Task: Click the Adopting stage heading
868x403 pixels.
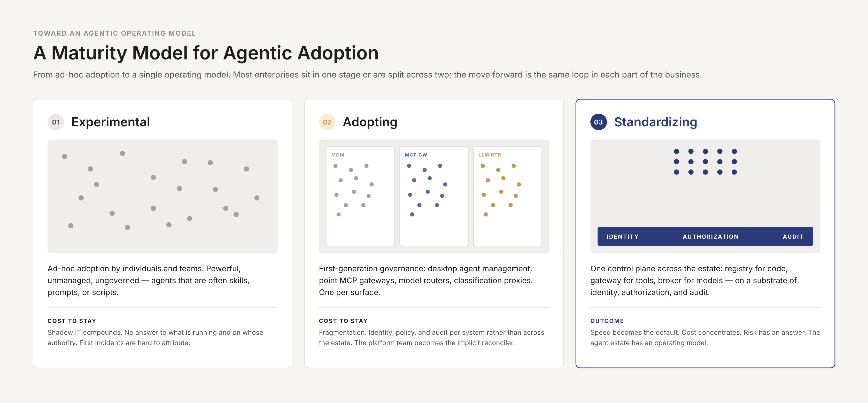Action: pyautogui.click(x=370, y=122)
